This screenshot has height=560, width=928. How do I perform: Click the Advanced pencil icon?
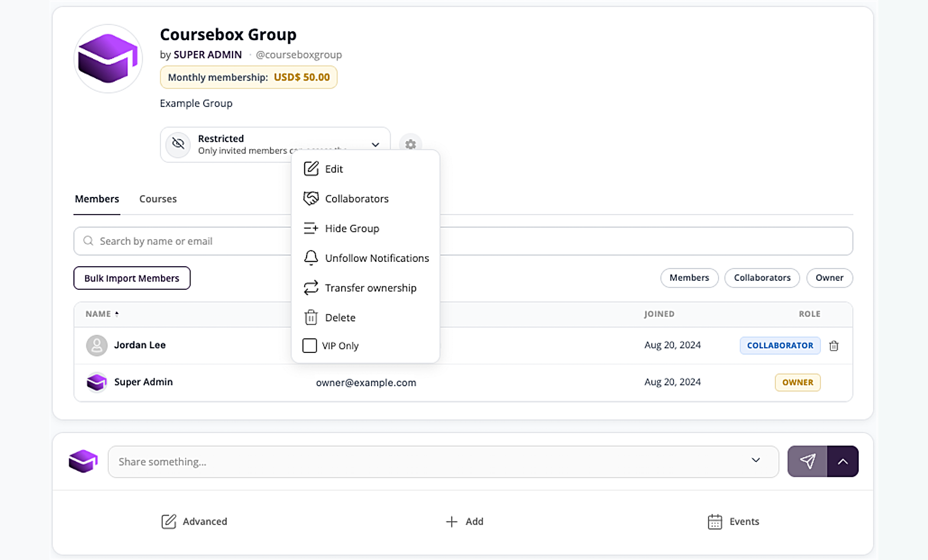pyautogui.click(x=169, y=522)
